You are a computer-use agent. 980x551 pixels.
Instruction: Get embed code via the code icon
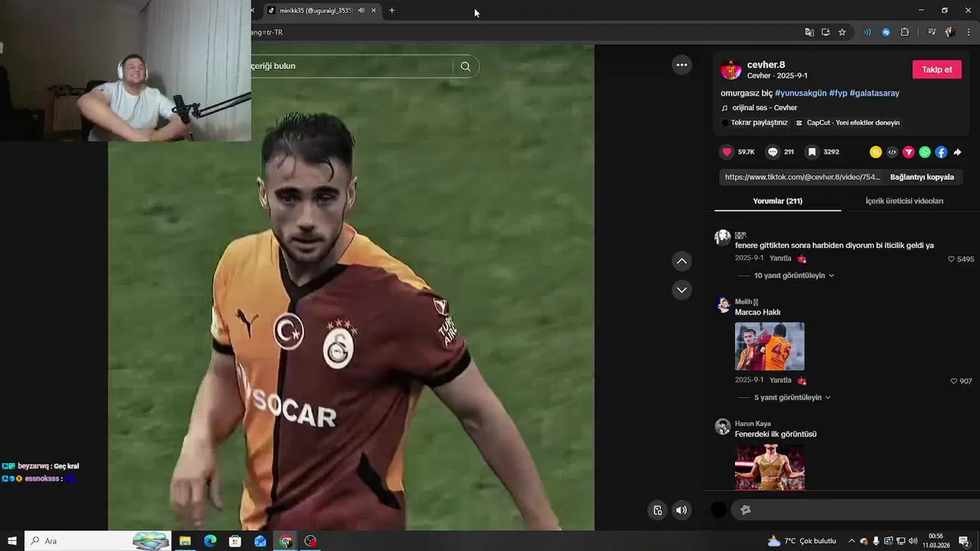pos(892,152)
